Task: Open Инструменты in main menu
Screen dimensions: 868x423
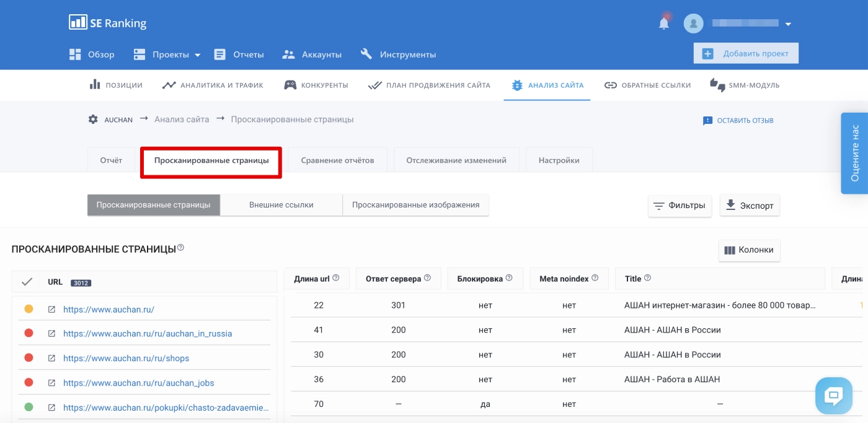Action: 398,55
